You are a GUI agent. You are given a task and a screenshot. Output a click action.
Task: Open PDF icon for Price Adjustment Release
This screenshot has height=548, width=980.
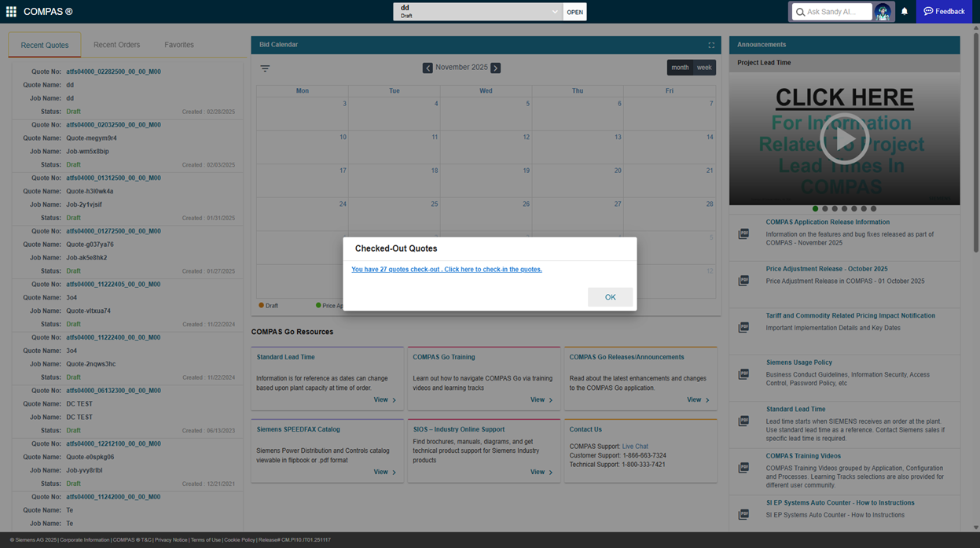(743, 281)
